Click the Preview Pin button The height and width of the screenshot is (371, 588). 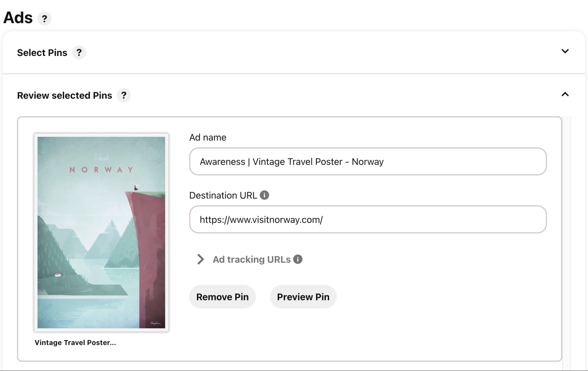click(x=303, y=297)
